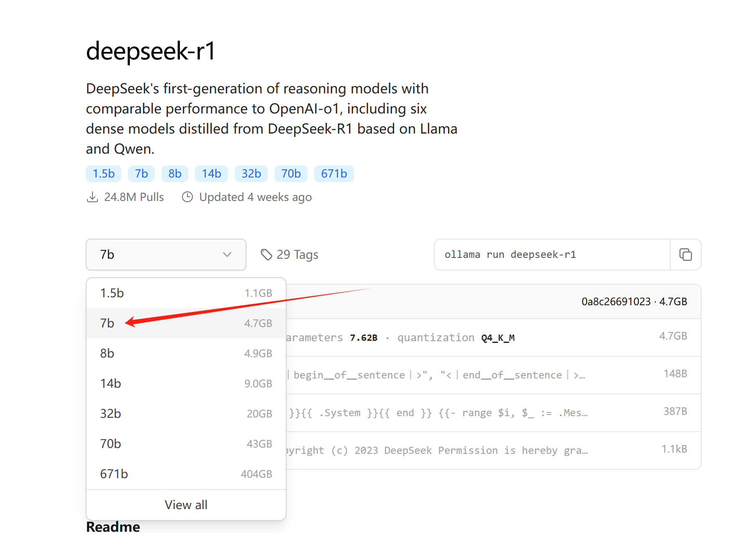Screen dimensions: 756x533
Task: Select 70b 43GB from the list
Action: (x=186, y=444)
